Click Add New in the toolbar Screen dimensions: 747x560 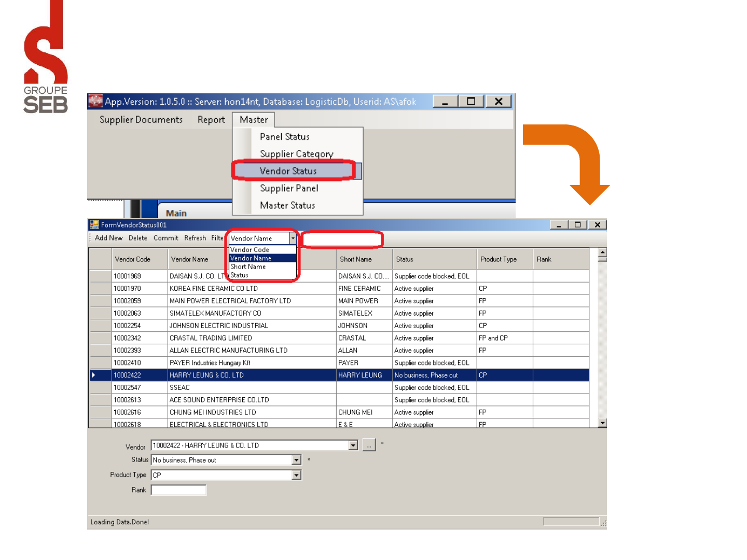pos(109,238)
